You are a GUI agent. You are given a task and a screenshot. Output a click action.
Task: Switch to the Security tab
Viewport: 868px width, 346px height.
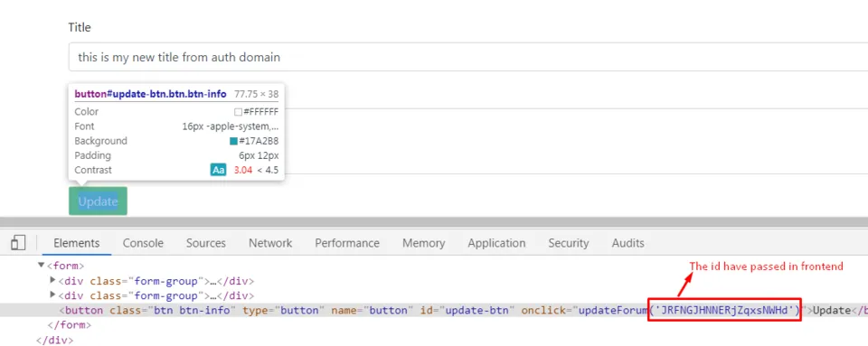point(569,243)
